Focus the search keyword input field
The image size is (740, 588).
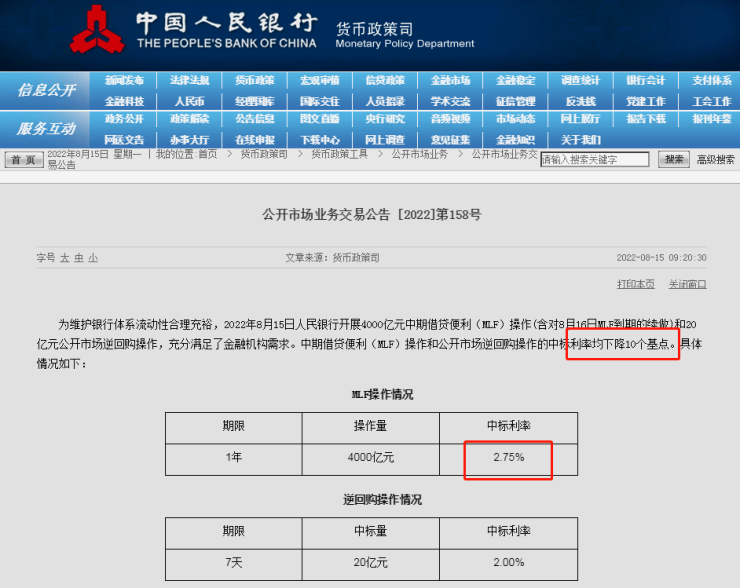595,160
